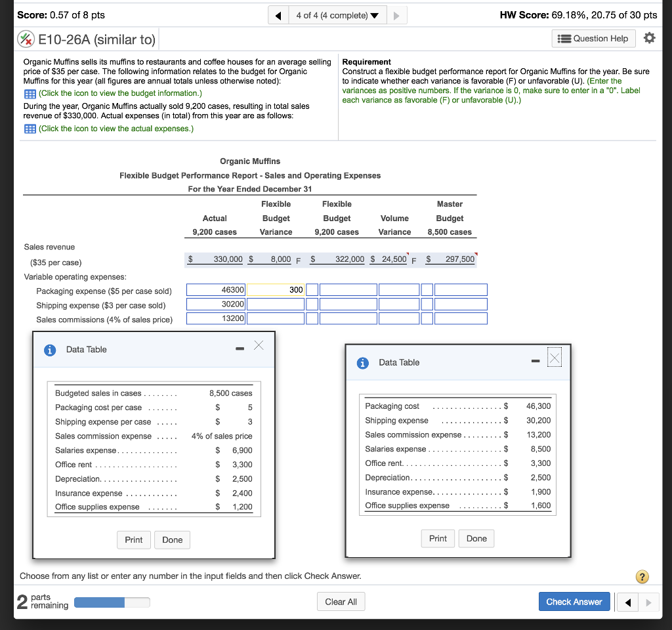Click 4% of sales price entry
The image size is (672, 630).
tap(222, 436)
